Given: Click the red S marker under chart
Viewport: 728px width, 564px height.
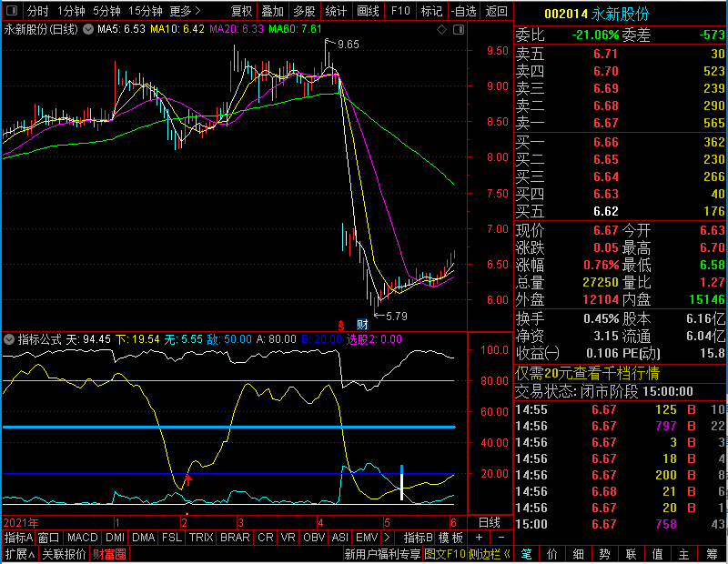Looking at the screenshot, I should coord(340,325).
